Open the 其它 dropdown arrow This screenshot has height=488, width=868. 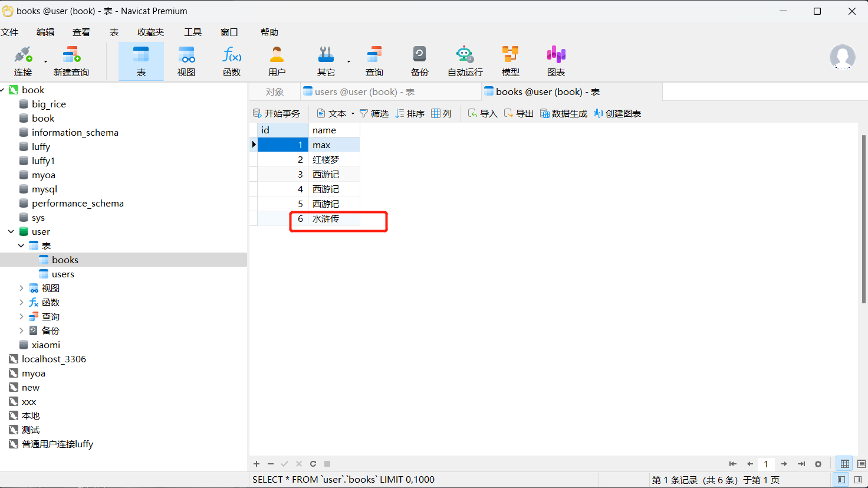pyautogui.click(x=348, y=61)
